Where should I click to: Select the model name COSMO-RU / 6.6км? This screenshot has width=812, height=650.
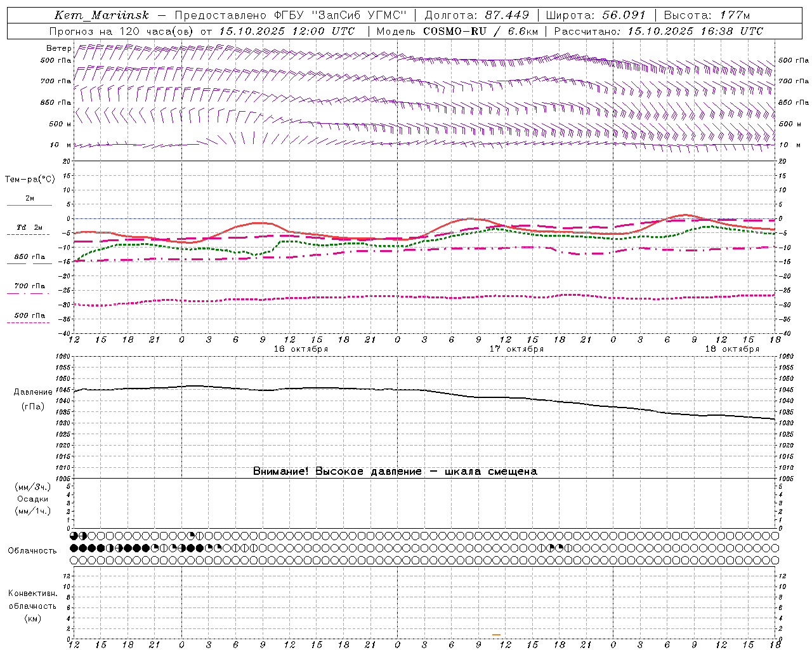click(480, 31)
